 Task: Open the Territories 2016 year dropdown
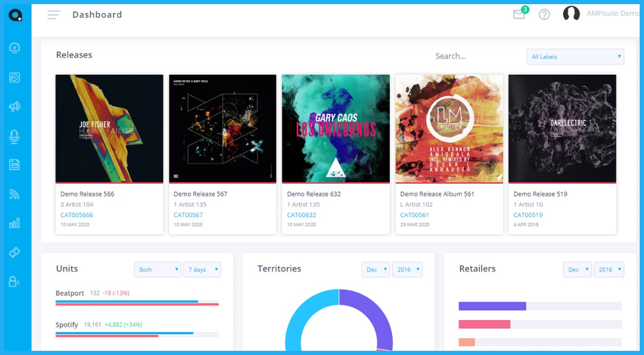(x=407, y=270)
